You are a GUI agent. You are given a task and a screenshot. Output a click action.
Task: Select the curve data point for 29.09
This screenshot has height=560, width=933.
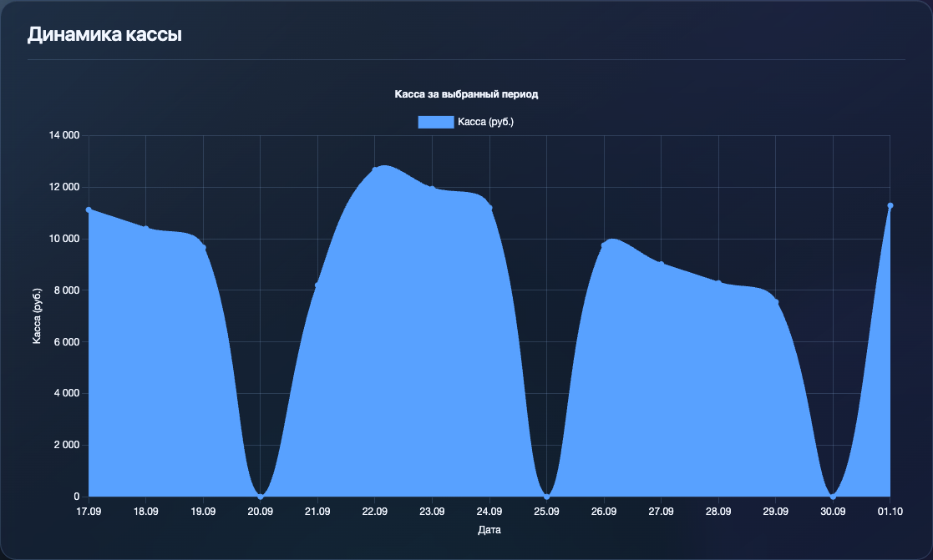(776, 302)
